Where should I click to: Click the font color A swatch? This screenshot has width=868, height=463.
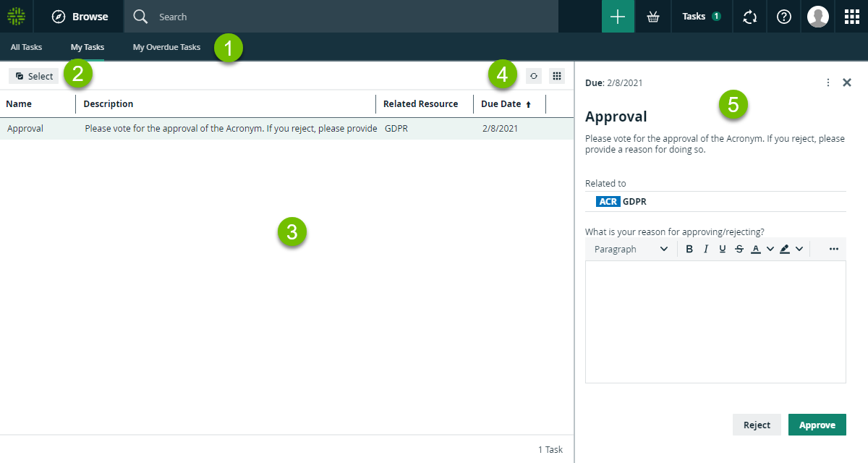(x=756, y=249)
